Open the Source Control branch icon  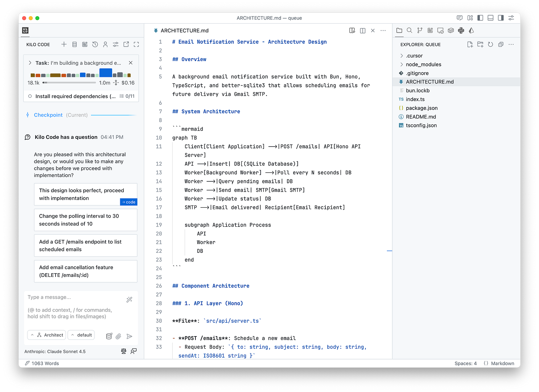[420, 30]
